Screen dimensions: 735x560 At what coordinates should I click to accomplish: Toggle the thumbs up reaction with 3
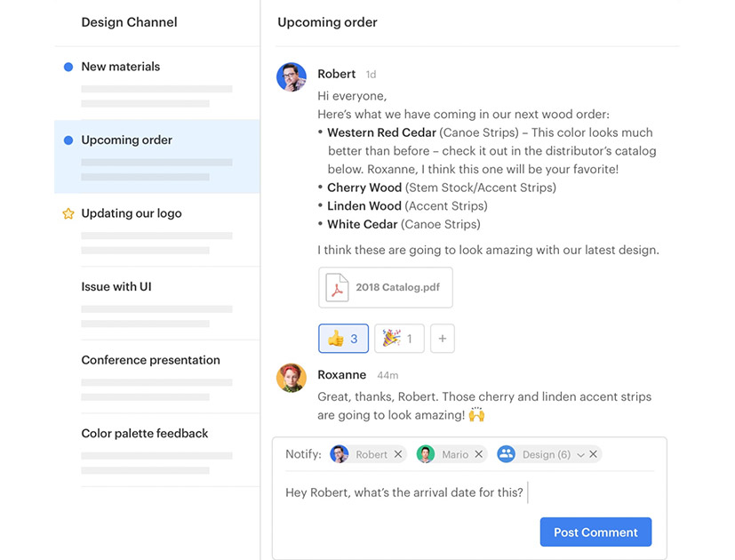click(344, 338)
